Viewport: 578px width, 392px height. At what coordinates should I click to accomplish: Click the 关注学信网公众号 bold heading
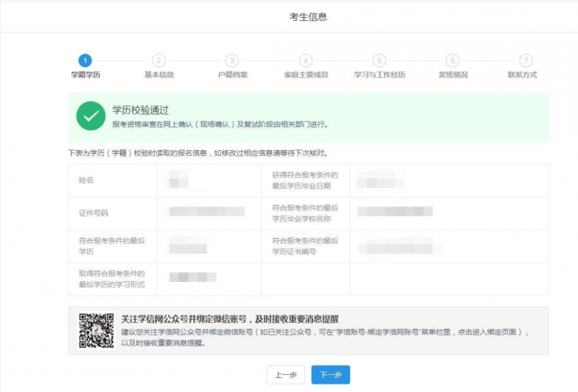[x=230, y=319]
